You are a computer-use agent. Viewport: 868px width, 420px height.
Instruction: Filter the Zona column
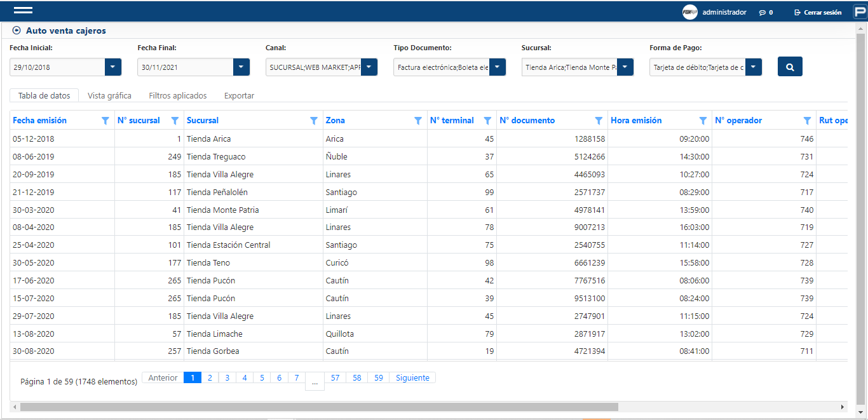pos(418,121)
